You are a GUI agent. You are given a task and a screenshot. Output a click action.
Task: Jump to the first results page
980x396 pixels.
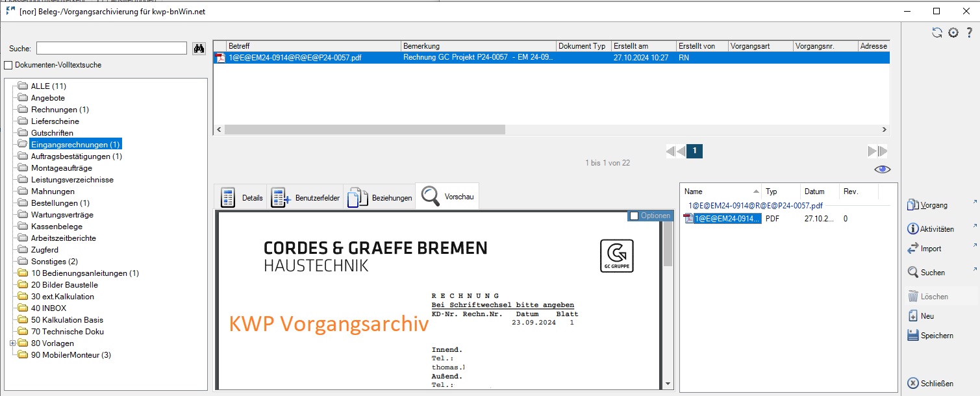tap(671, 151)
